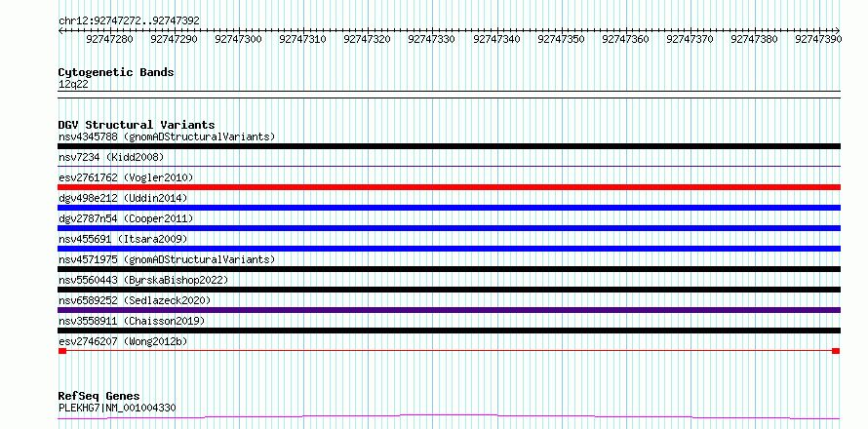The height and width of the screenshot is (429, 868).
Task: Open variant label esv2761762 (Vogler2010)
Action: pos(126,177)
